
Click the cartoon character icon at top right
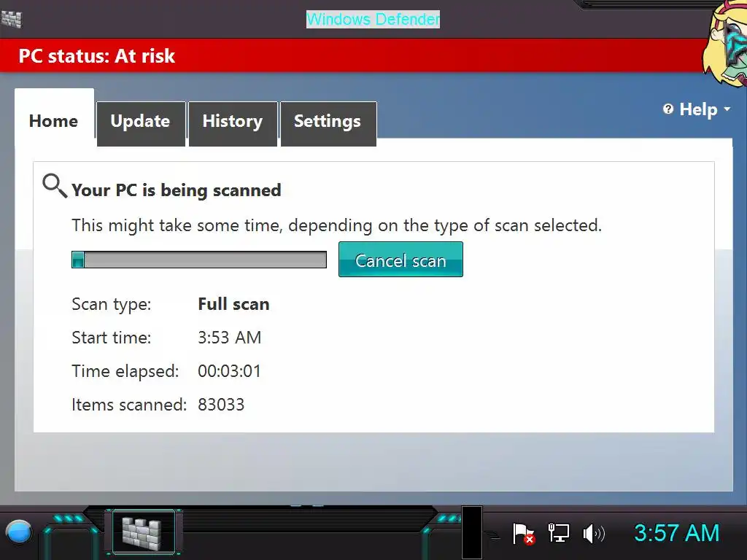pos(724,45)
